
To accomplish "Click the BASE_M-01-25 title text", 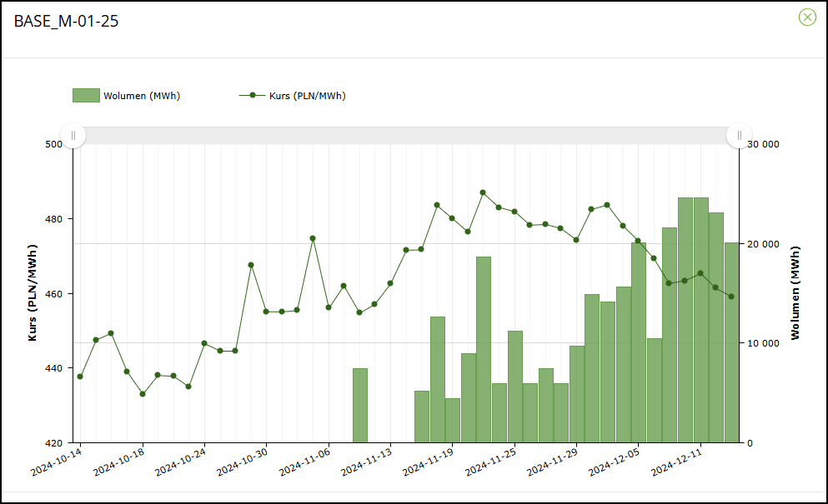I will 66,22.
